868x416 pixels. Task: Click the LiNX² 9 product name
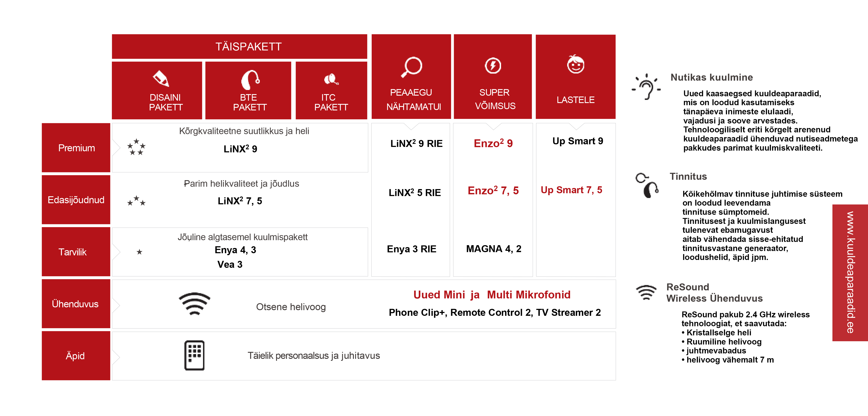240,149
